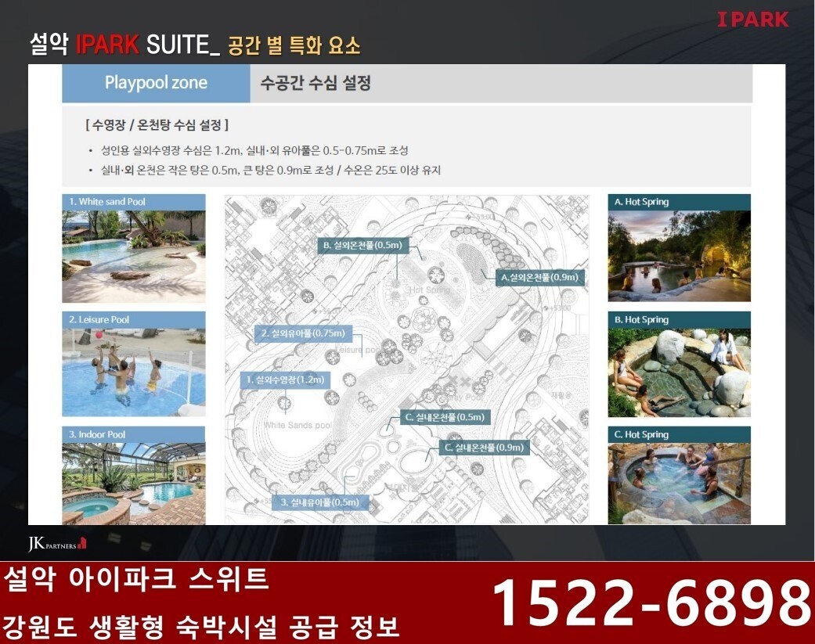Image resolution: width=815 pixels, height=644 pixels.
Task: Click the 설악 IPARK SUITE_ title
Action: [124, 45]
